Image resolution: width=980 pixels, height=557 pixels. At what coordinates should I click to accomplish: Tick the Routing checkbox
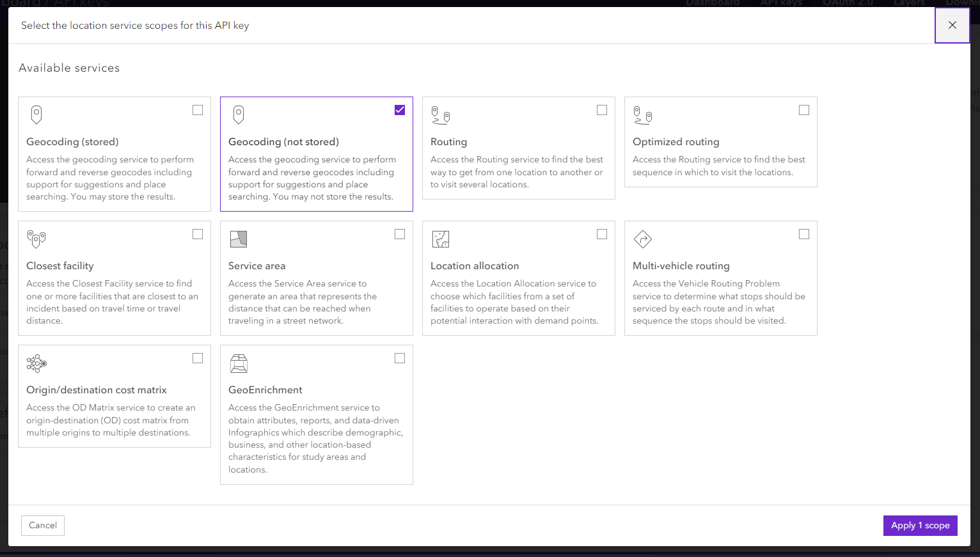[602, 110]
